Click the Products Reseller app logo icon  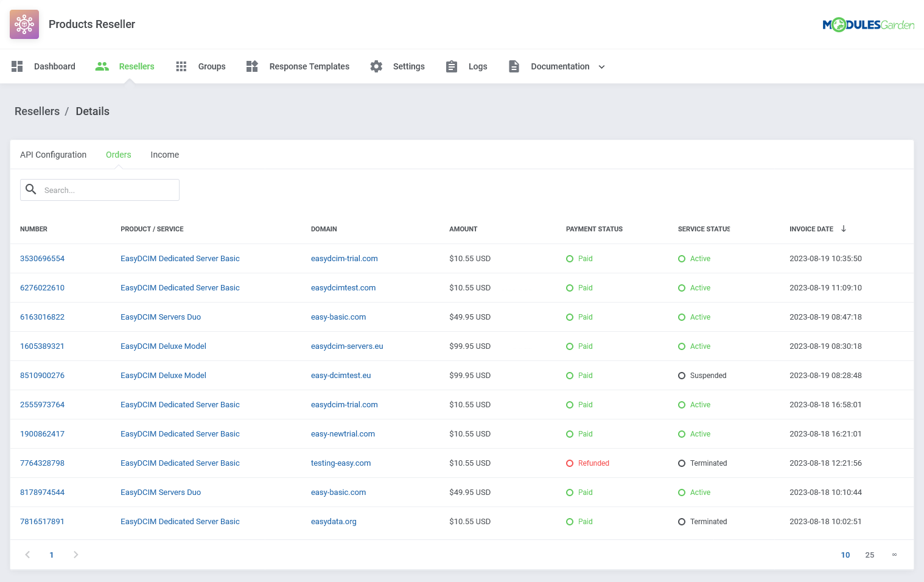coord(24,24)
